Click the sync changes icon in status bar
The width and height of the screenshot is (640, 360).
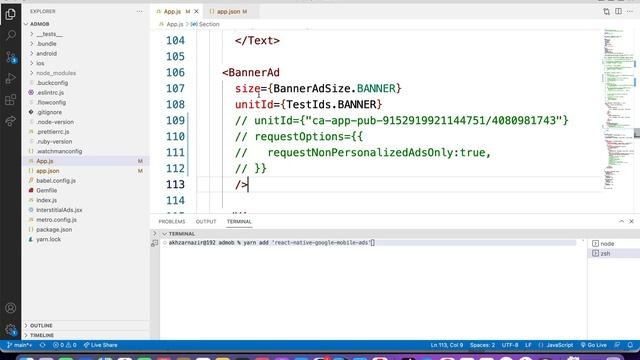tap(42, 345)
